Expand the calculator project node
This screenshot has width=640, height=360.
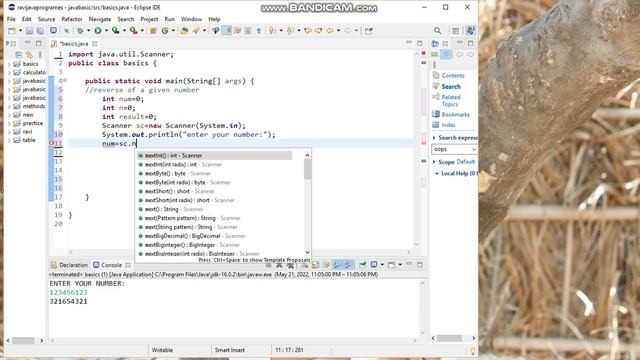coord(9,72)
